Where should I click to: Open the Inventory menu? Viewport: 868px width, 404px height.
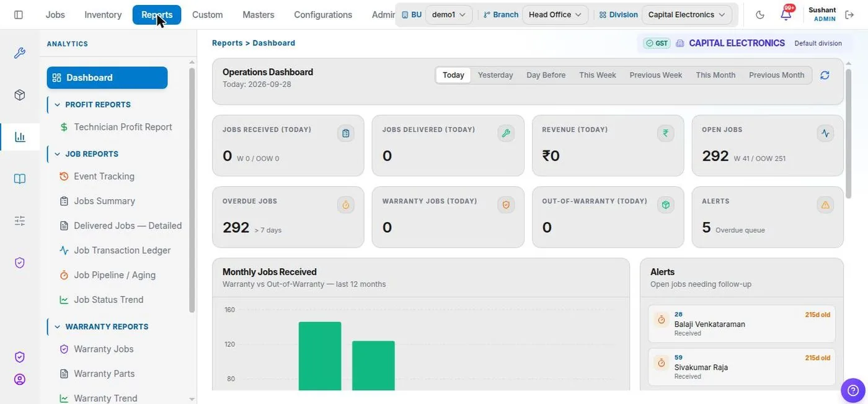(103, 14)
